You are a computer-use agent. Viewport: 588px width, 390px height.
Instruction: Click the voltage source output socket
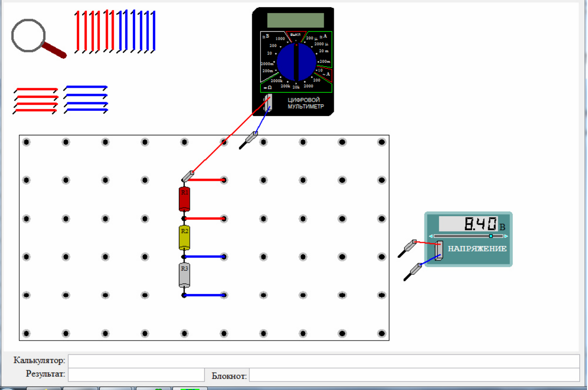tap(439, 250)
